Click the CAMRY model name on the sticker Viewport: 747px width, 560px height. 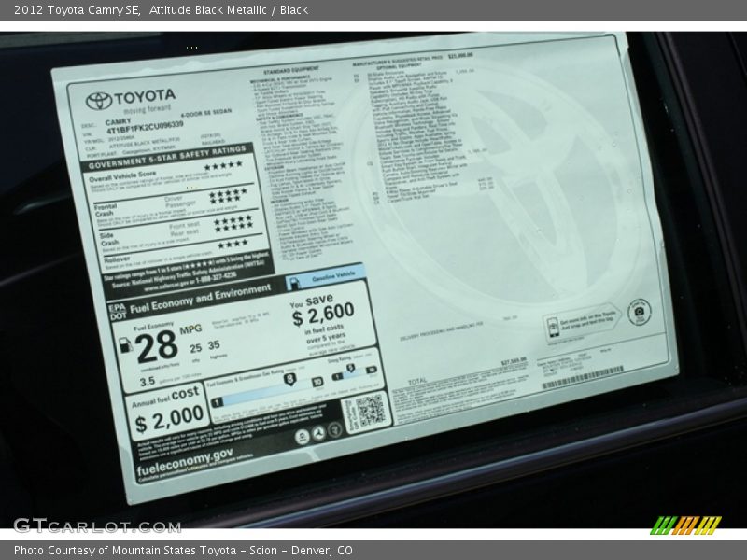(x=119, y=122)
